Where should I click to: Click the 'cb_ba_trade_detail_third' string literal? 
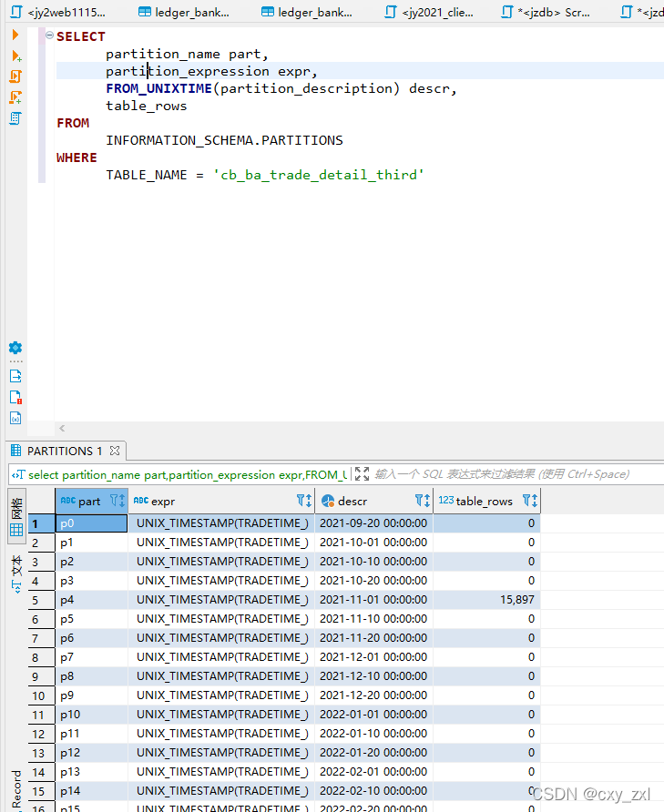click(318, 175)
